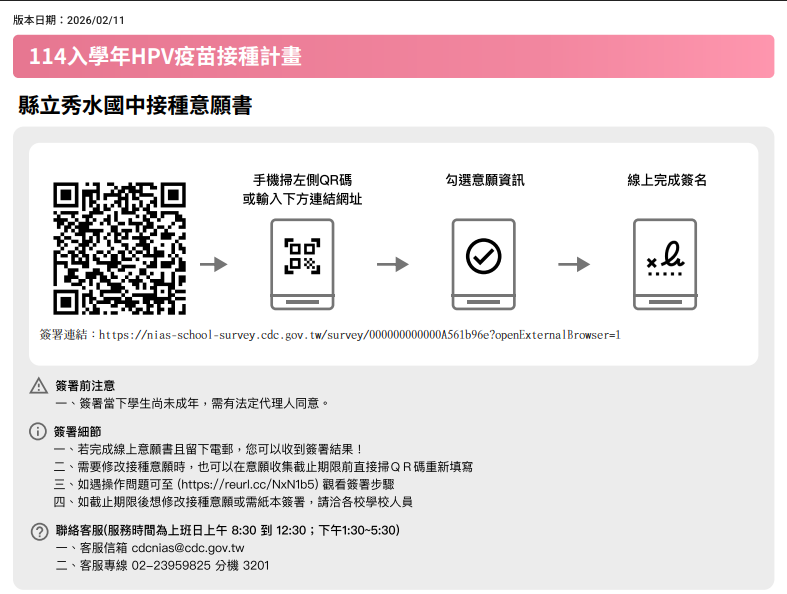Viewport: 787px width, 594px height.
Task: Click the 02-23959825 service phone number
Action: pos(171,565)
